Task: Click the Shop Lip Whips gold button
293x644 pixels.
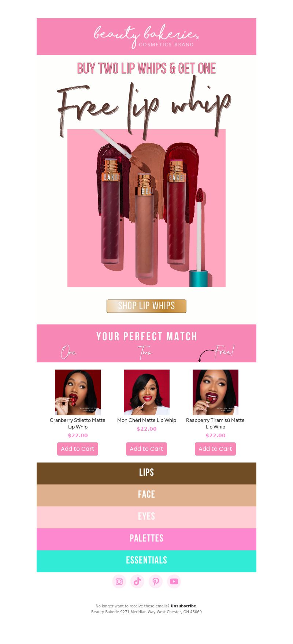Action: click(146, 306)
